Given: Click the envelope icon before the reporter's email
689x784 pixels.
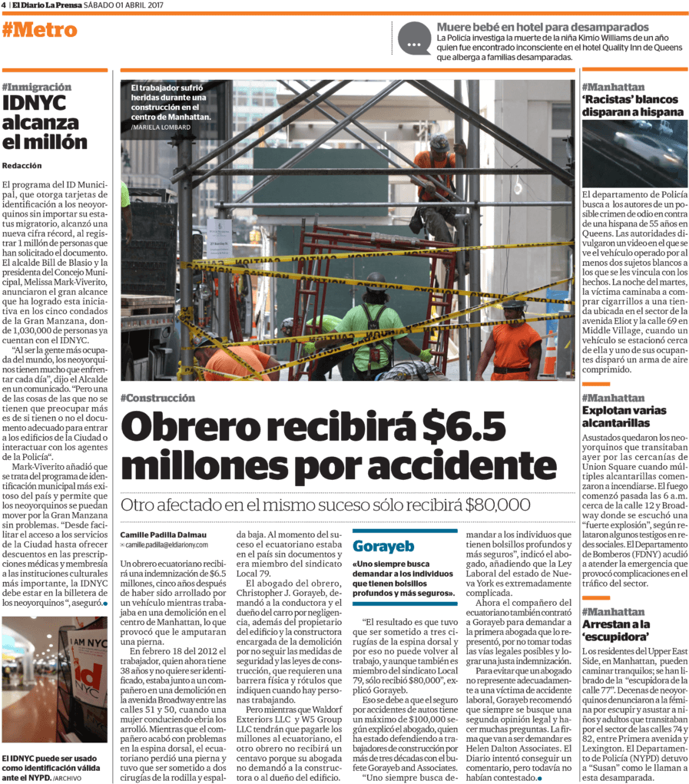Looking at the screenshot, I should pyautogui.click(x=122, y=545).
